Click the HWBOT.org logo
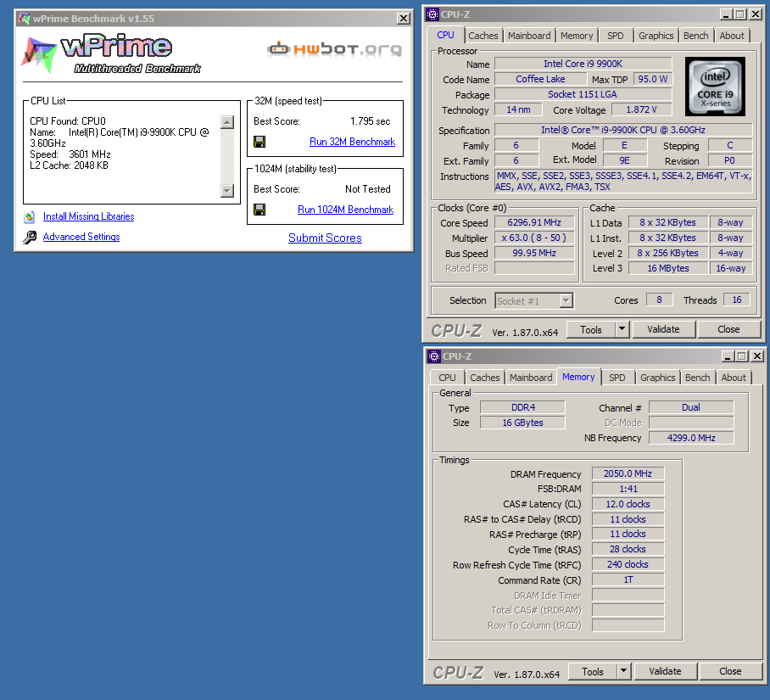770x700 pixels. pyautogui.click(x=335, y=49)
